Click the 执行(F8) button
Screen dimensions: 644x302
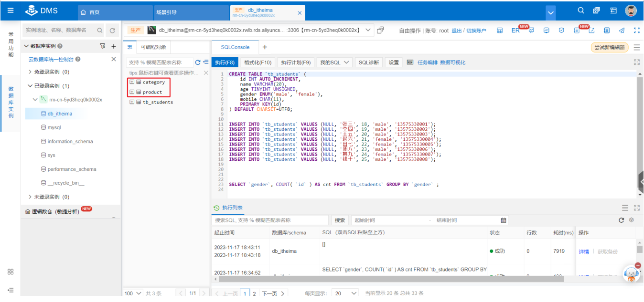225,62
